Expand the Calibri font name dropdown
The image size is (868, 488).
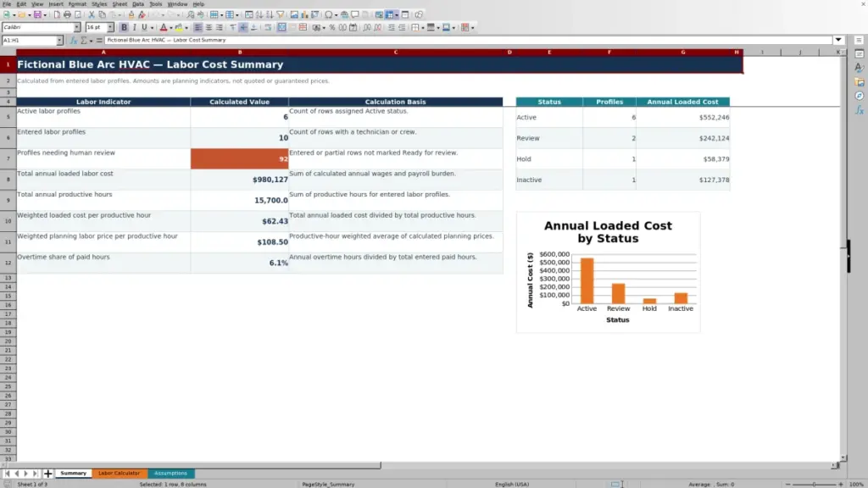click(77, 27)
